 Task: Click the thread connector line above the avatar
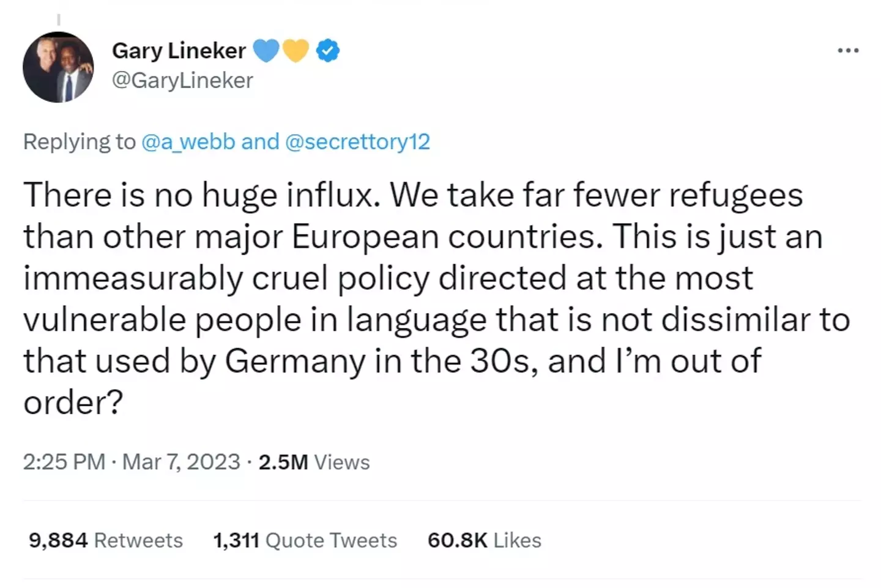pyautogui.click(x=59, y=20)
